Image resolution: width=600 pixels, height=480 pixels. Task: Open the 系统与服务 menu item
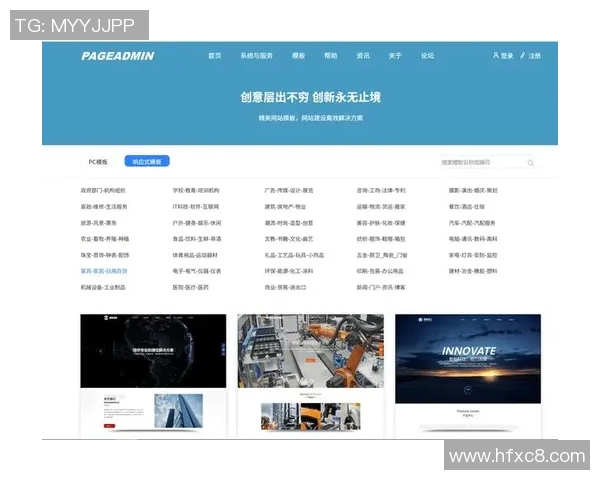point(256,56)
